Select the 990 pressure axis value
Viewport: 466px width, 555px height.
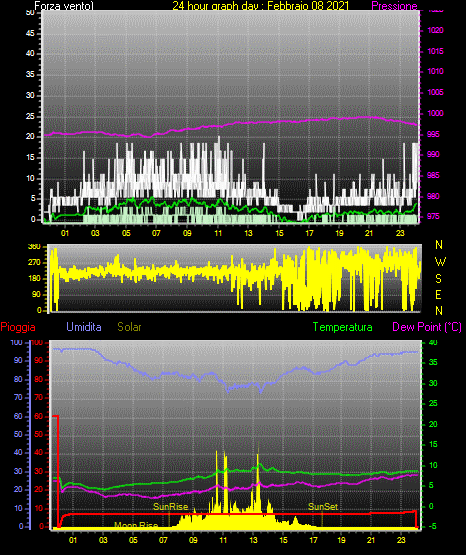(433, 154)
